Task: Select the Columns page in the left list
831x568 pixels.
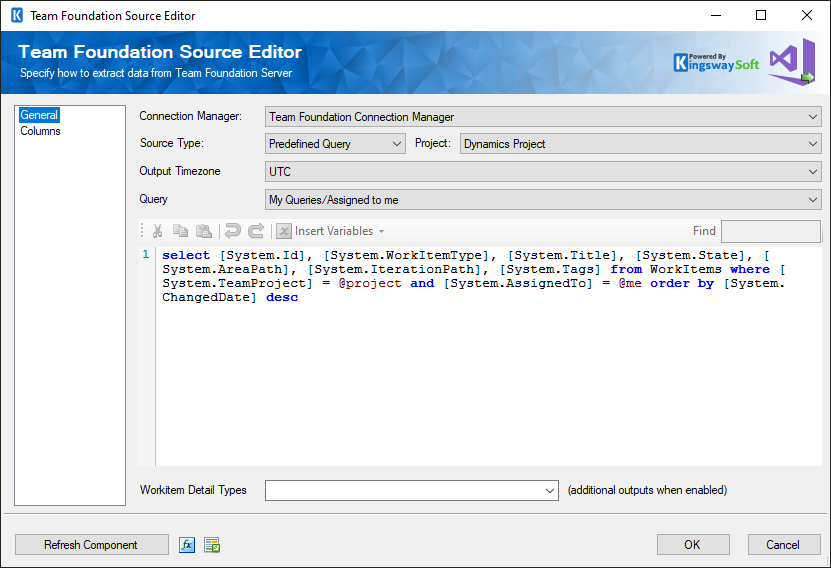Action: pos(40,131)
